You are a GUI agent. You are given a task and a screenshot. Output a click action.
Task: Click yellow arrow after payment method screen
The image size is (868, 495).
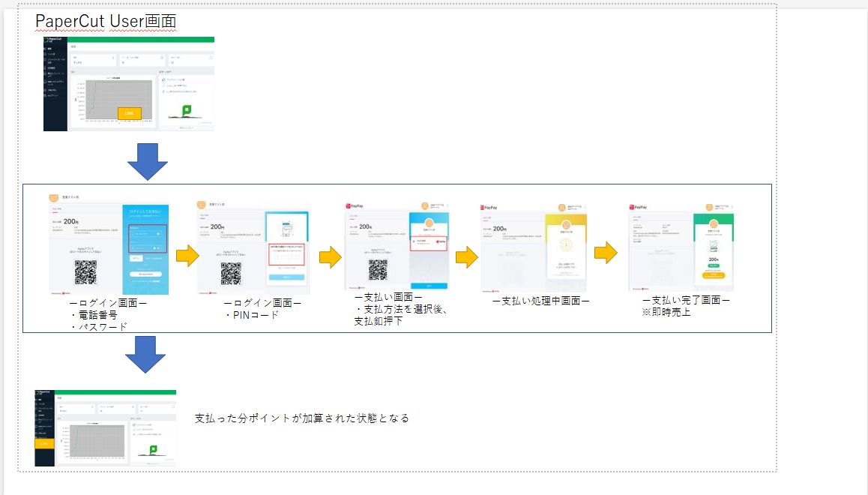(467, 257)
